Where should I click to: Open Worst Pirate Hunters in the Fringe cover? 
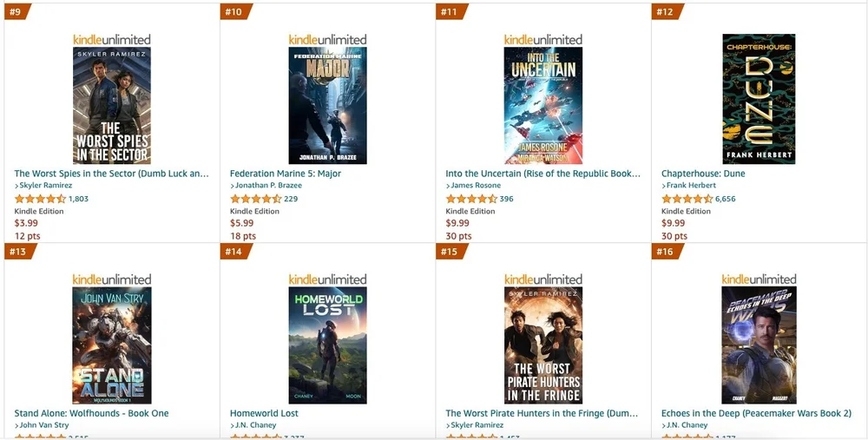point(543,345)
